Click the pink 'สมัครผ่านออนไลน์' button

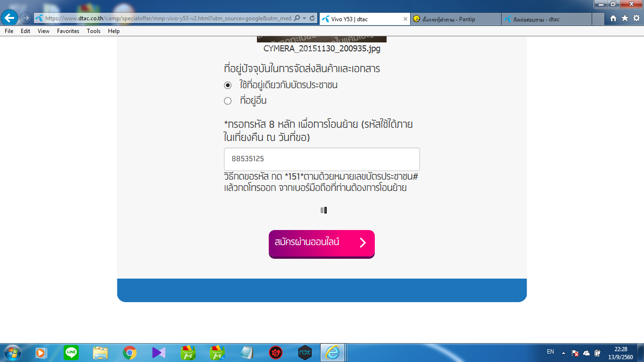point(322,243)
